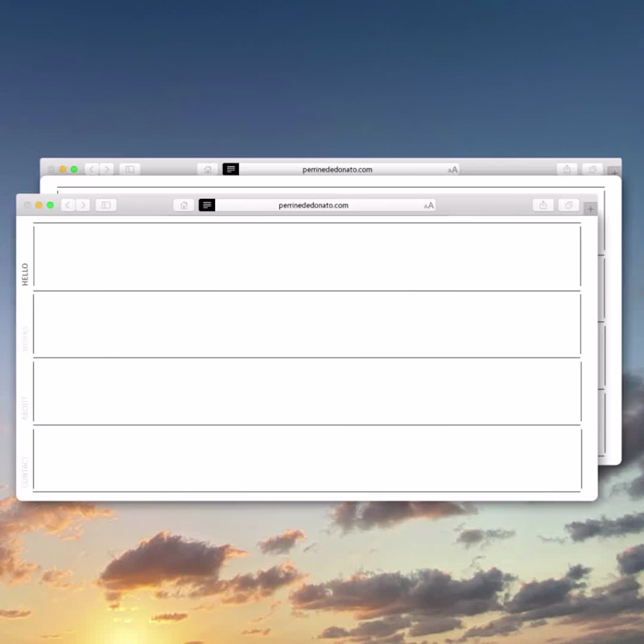This screenshot has height=644, width=644.
Task: Close the front Safari window
Action: point(27,205)
